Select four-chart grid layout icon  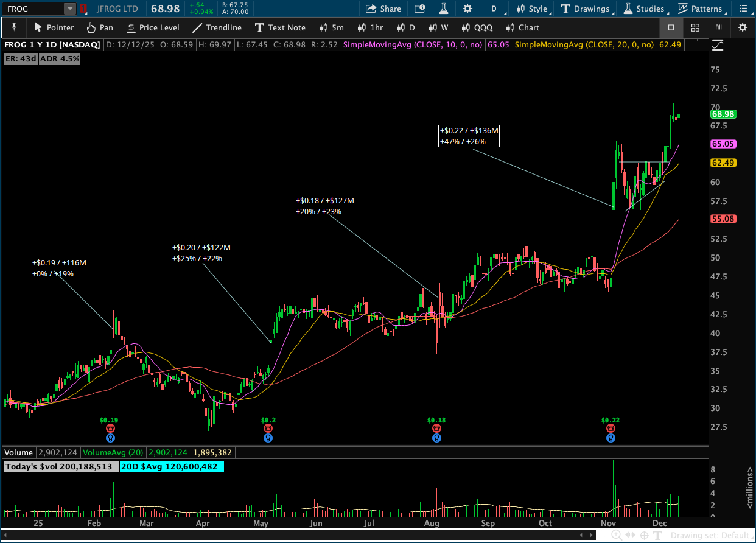tap(695, 27)
